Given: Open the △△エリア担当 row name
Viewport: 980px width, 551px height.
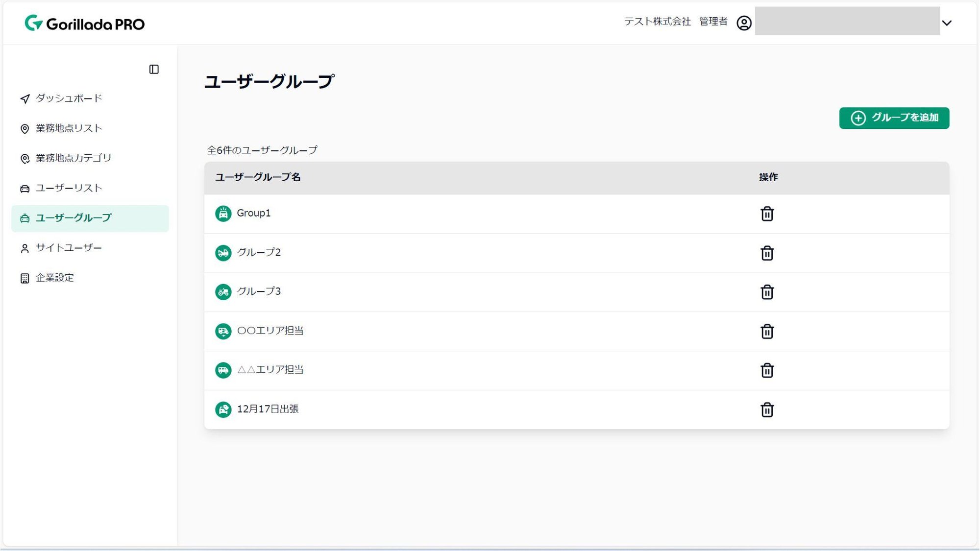Looking at the screenshot, I should [x=270, y=370].
